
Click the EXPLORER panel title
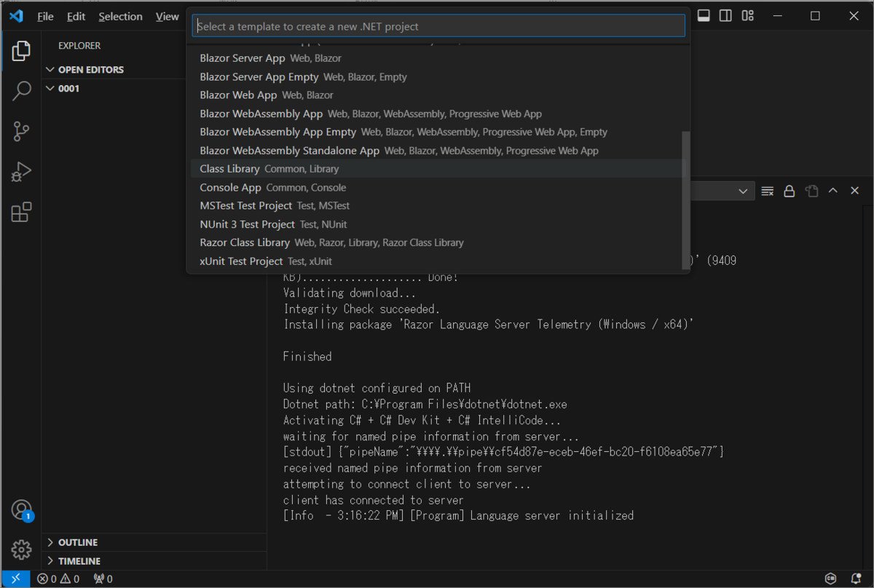[79, 46]
